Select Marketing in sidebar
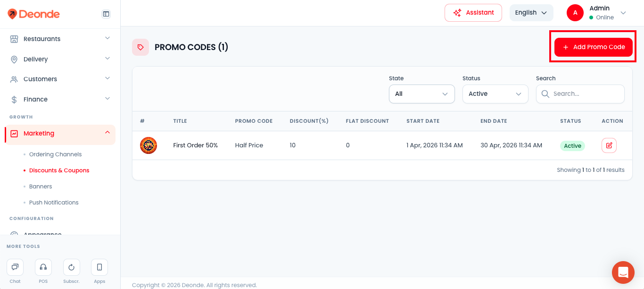The width and height of the screenshot is (644, 289). point(60,134)
